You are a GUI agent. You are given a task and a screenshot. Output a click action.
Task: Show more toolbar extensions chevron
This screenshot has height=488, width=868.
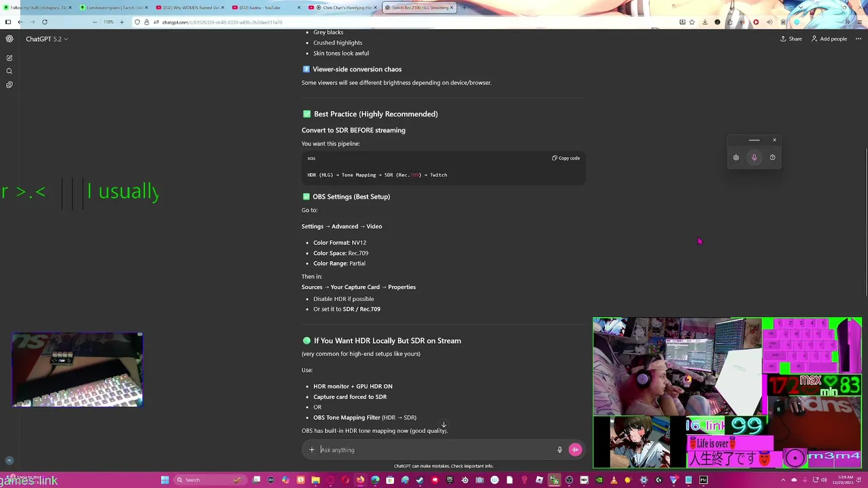(x=847, y=22)
